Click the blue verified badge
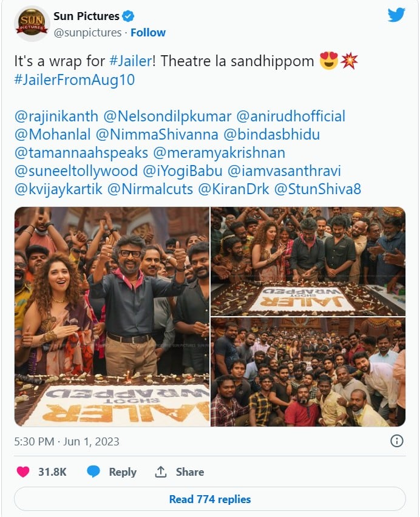This screenshot has height=517, width=420. click(128, 16)
